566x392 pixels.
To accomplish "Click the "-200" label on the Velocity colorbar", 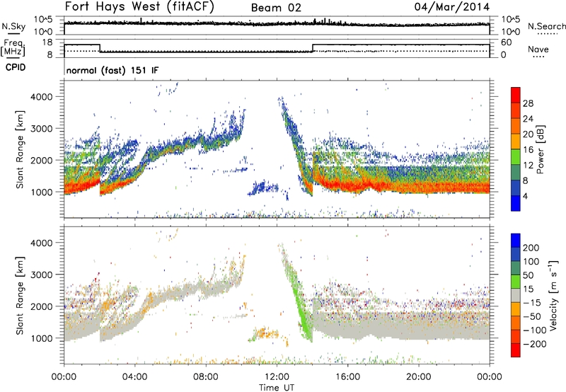I will 535,344.
